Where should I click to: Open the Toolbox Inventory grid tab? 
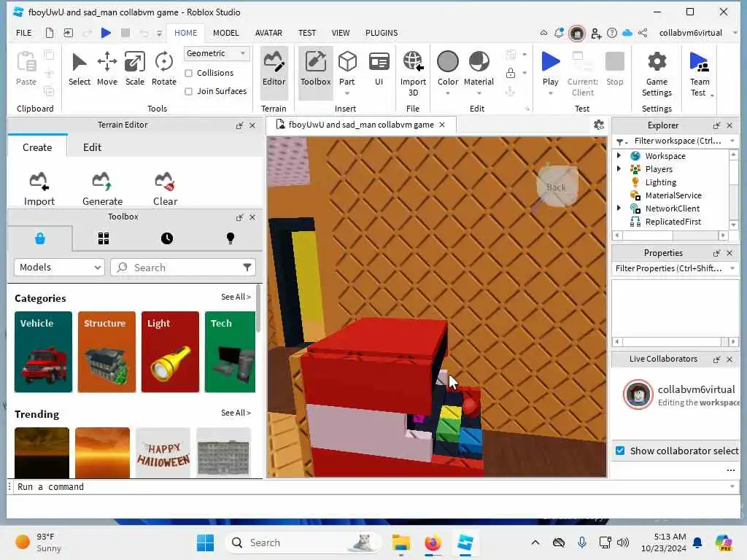click(104, 238)
